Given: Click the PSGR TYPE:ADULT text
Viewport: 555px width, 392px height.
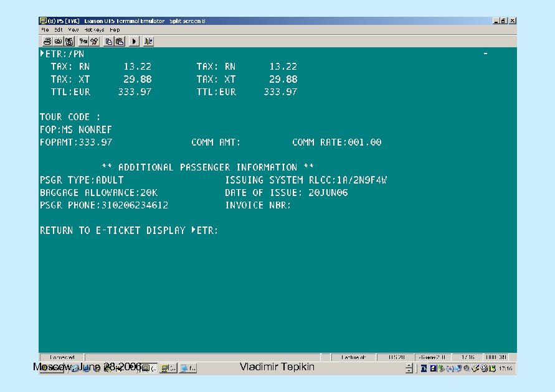Looking at the screenshot, I should (x=82, y=180).
